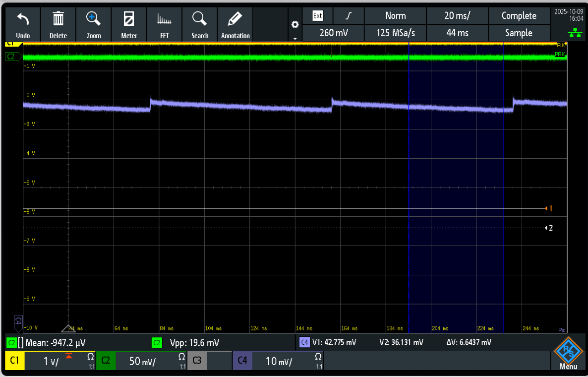The height and width of the screenshot is (377, 588).
Task: Open the Meter tool
Action: (129, 20)
